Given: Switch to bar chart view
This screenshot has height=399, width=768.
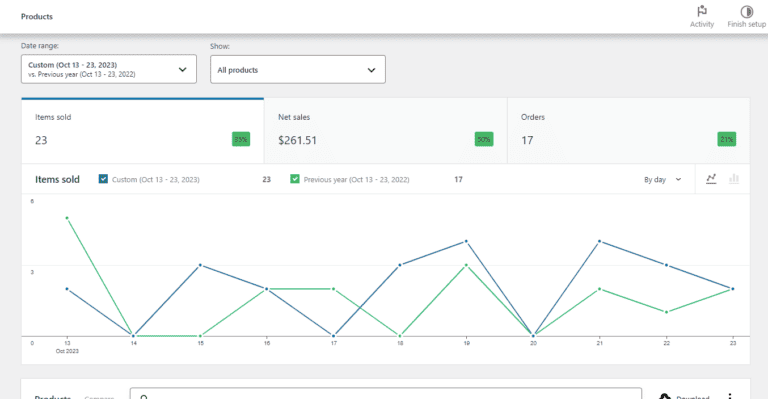Looking at the screenshot, I should point(734,179).
